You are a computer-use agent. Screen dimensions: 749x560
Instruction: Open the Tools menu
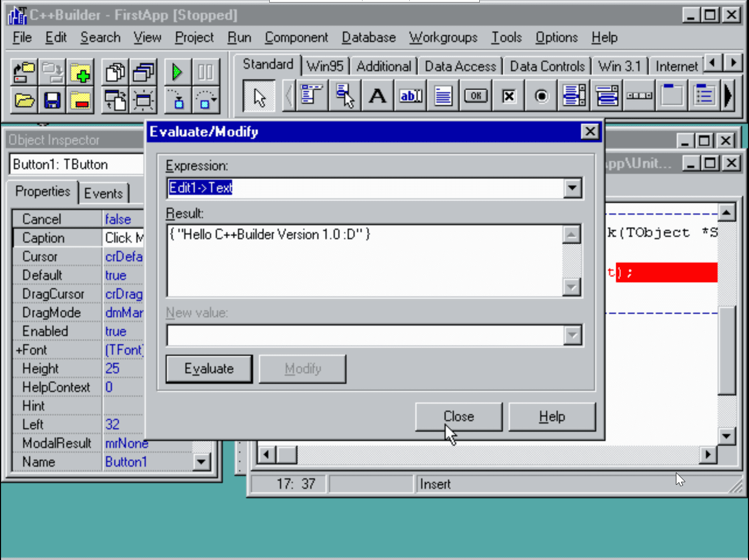506,37
